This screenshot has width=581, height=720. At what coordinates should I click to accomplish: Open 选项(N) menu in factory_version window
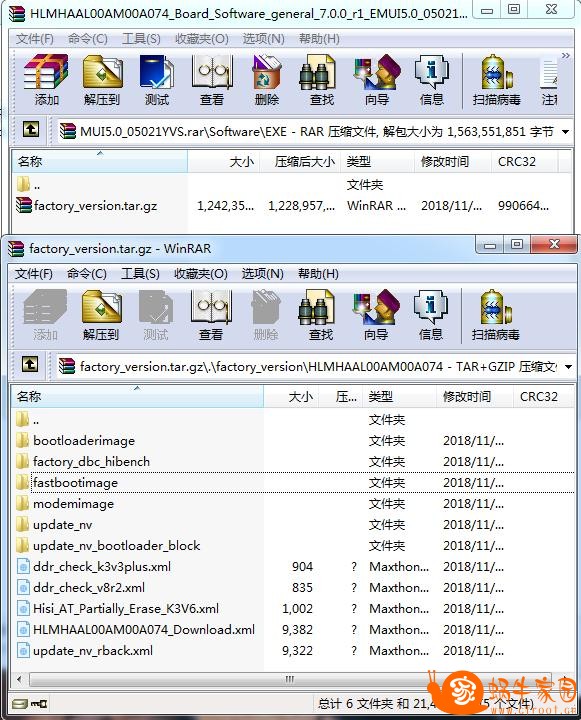pos(263,274)
